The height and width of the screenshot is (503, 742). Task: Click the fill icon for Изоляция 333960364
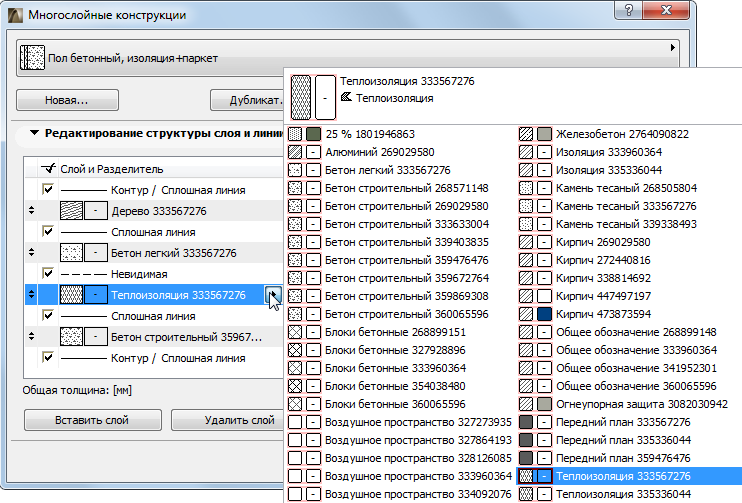(x=526, y=152)
